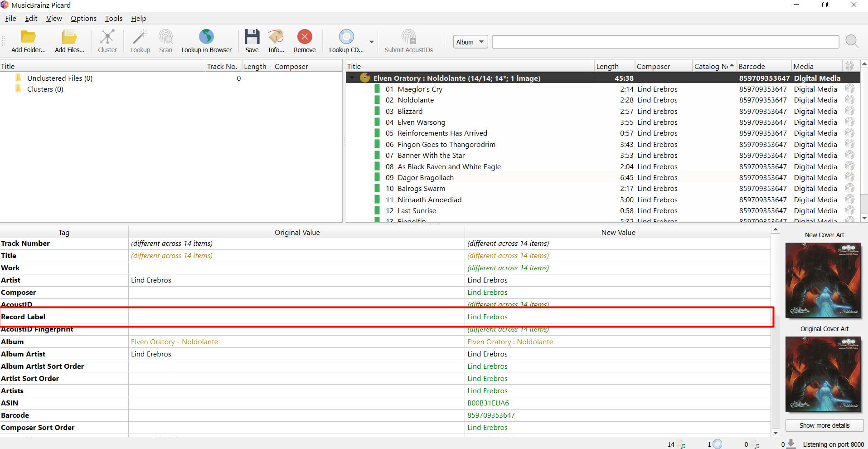Click fingerprint icon on Dagor Bragollach row

849,177
